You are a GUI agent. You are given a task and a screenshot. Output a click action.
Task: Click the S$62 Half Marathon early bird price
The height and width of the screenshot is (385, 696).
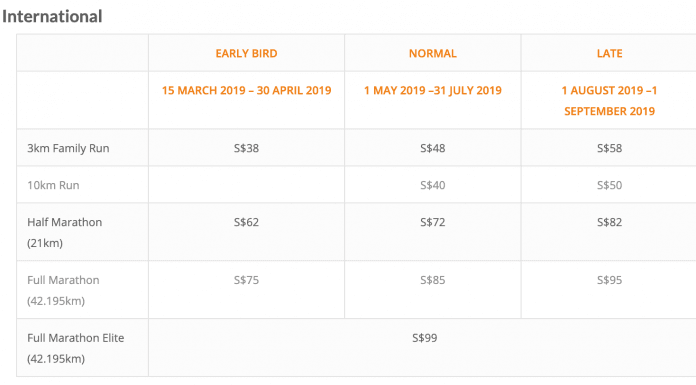click(x=246, y=222)
